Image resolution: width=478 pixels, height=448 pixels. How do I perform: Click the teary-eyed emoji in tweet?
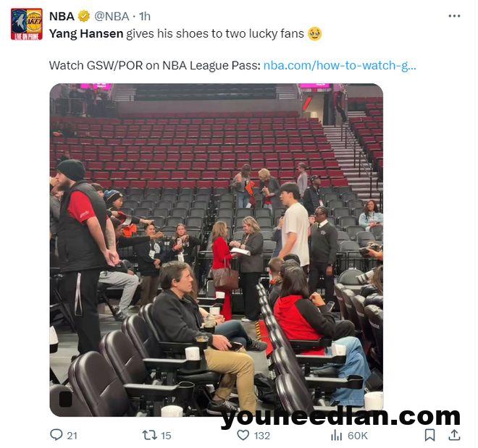tap(315, 33)
